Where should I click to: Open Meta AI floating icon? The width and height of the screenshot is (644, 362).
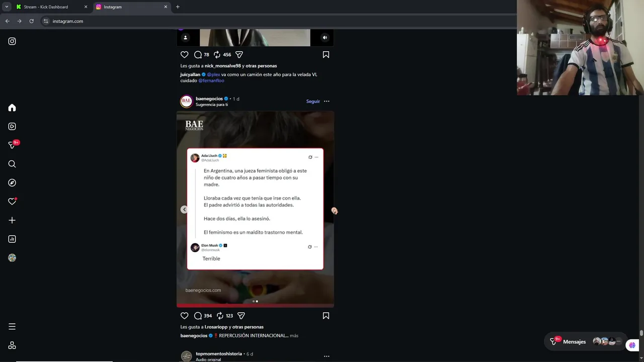(x=632, y=345)
